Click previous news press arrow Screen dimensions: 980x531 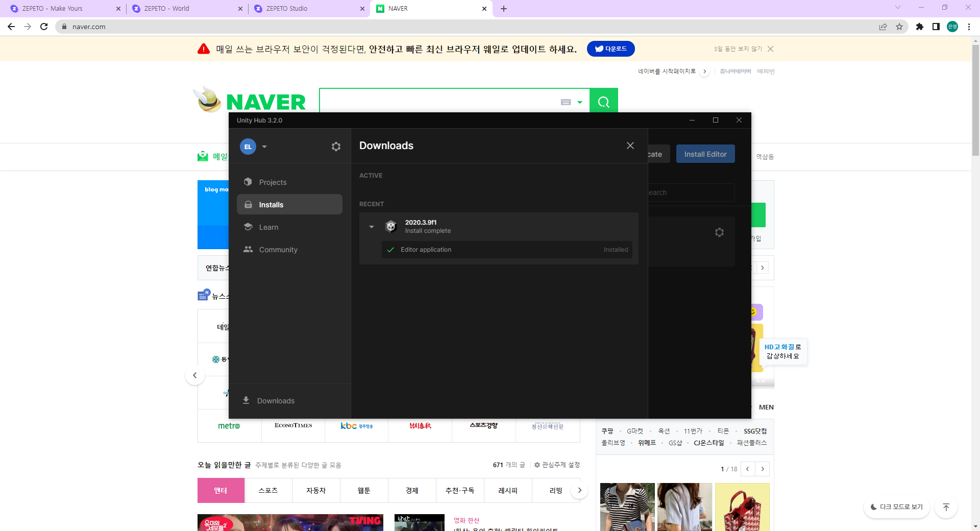(x=195, y=375)
